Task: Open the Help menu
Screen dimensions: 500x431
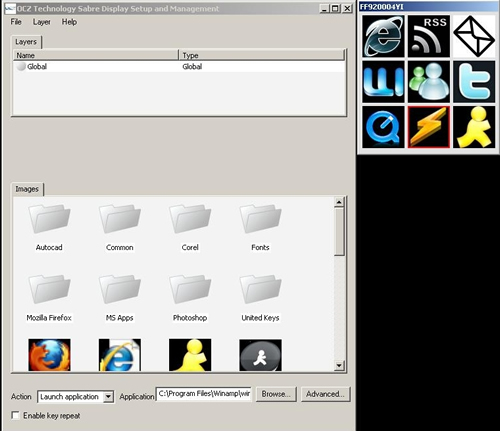Action: (x=69, y=22)
